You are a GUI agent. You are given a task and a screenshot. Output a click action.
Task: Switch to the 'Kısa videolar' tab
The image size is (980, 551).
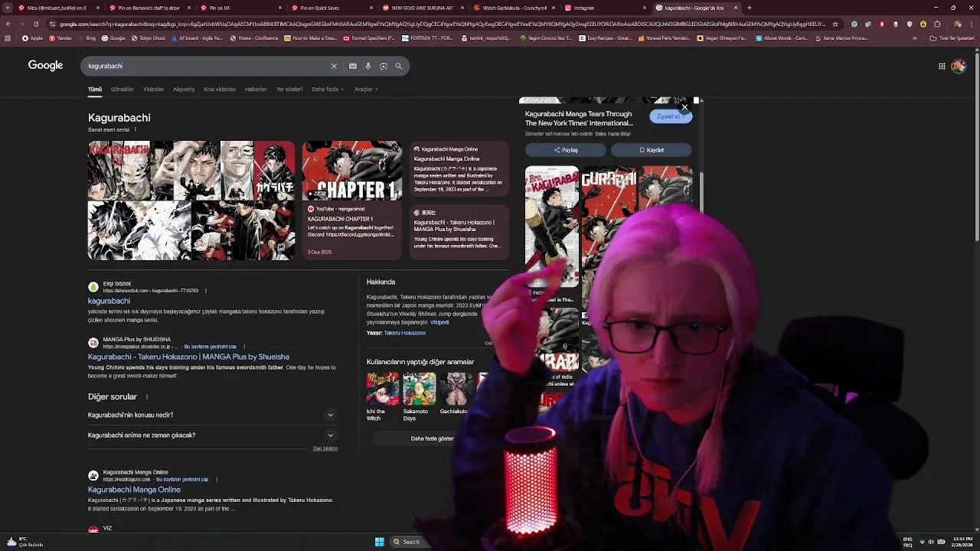point(220,90)
